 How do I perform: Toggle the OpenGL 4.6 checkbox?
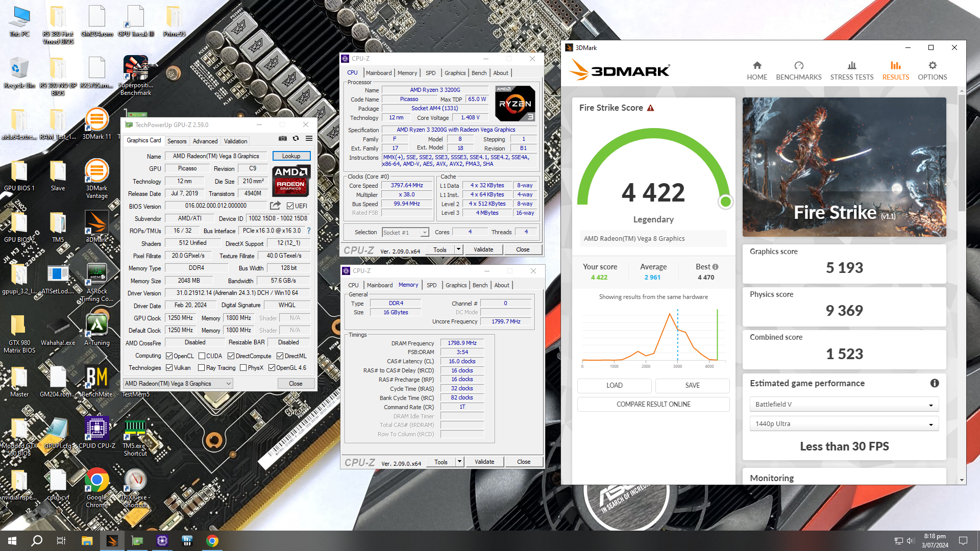[x=272, y=368]
